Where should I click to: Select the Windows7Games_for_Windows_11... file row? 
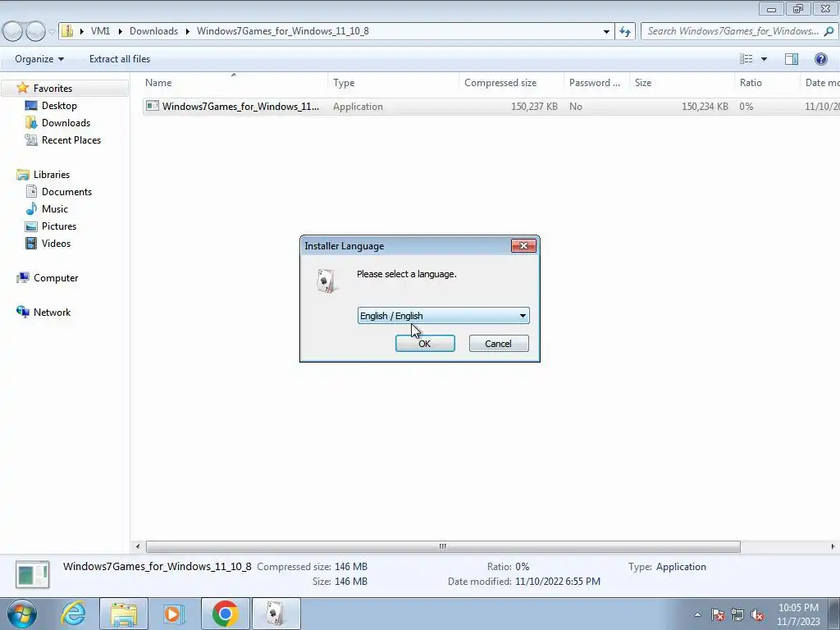pyautogui.click(x=491, y=106)
